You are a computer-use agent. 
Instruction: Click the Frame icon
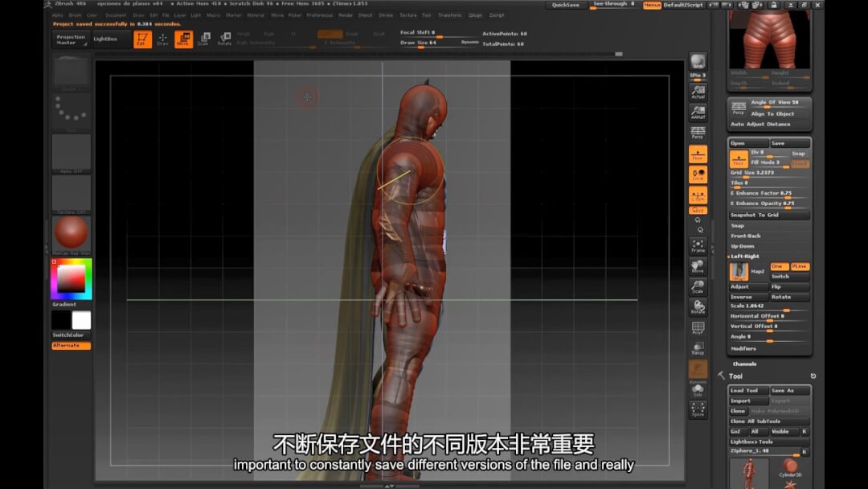click(x=698, y=246)
